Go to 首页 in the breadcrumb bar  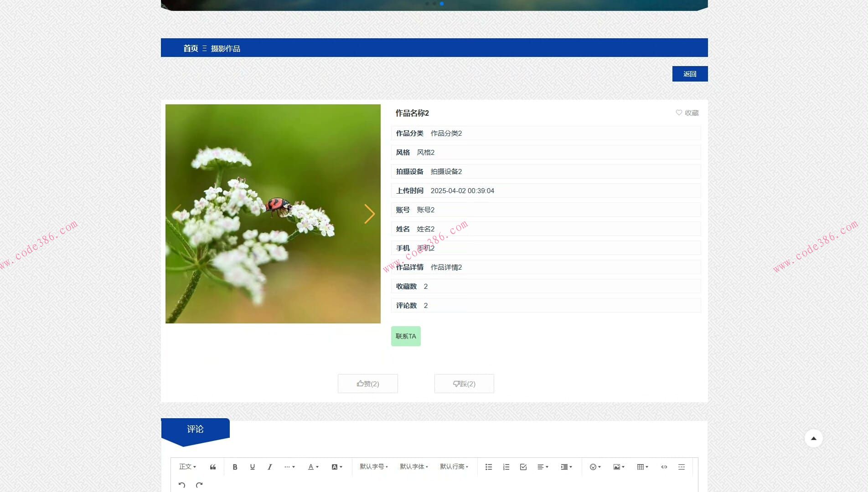pos(191,48)
